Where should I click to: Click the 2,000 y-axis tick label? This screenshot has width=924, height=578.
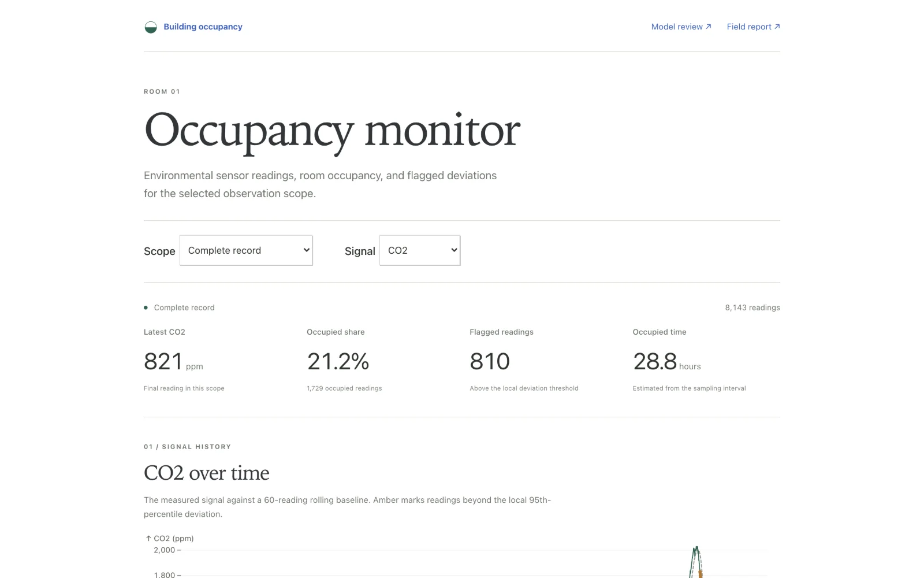(x=165, y=550)
